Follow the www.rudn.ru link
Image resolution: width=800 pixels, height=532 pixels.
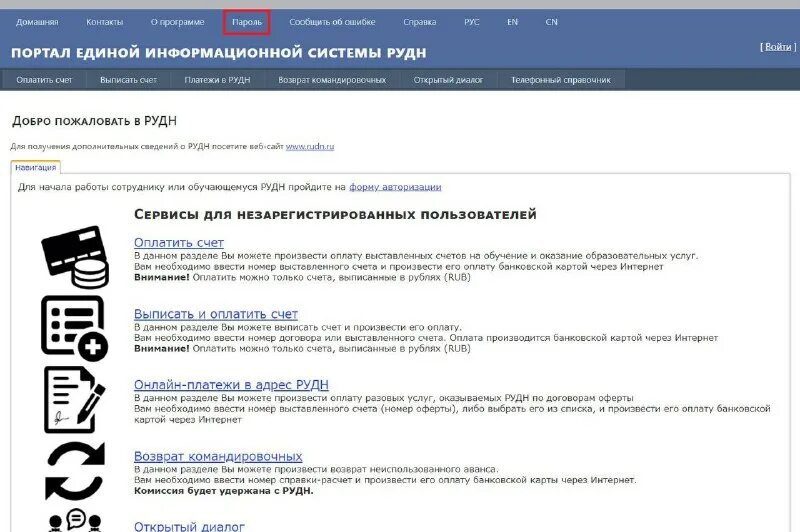[x=310, y=146]
